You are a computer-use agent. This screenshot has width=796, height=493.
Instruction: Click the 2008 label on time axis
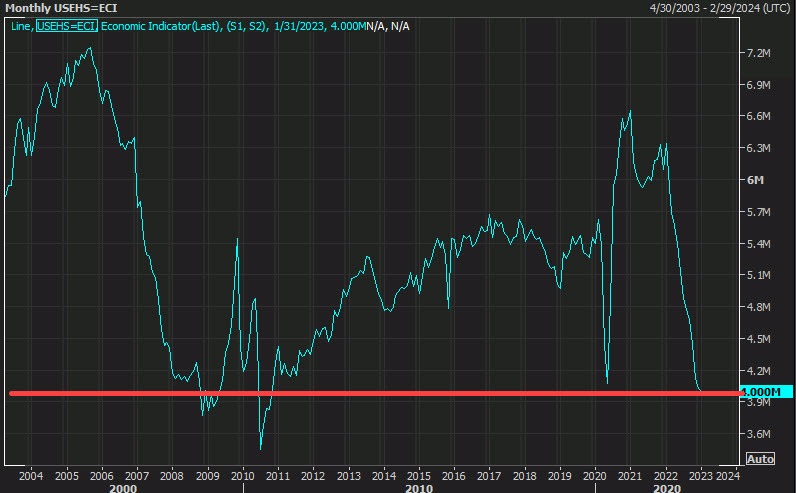171,474
